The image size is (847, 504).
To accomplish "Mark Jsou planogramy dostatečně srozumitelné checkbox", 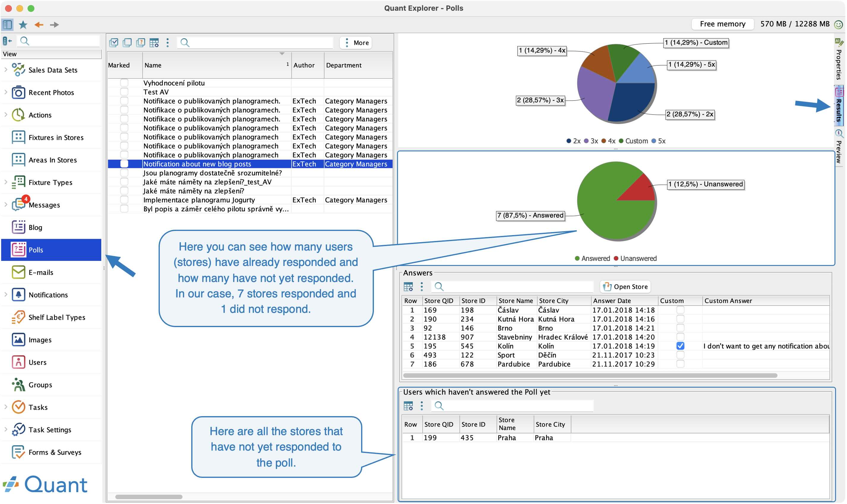I will (124, 172).
